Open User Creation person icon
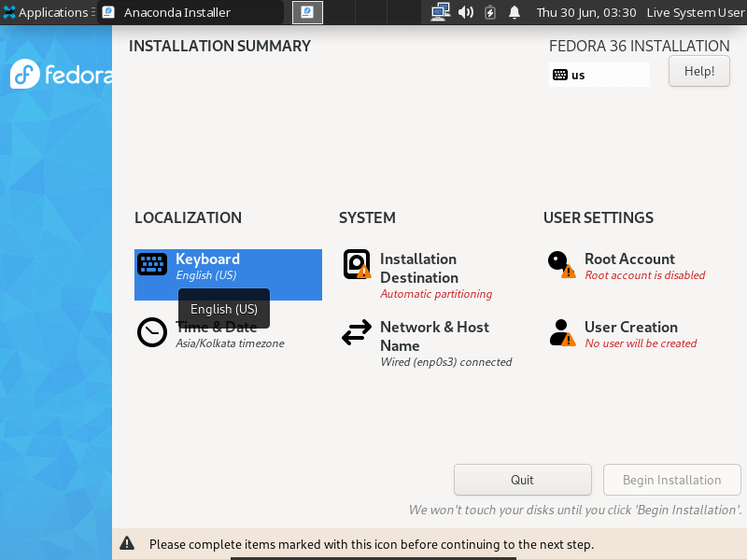The width and height of the screenshot is (747, 560). pyautogui.click(x=560, y=333)
